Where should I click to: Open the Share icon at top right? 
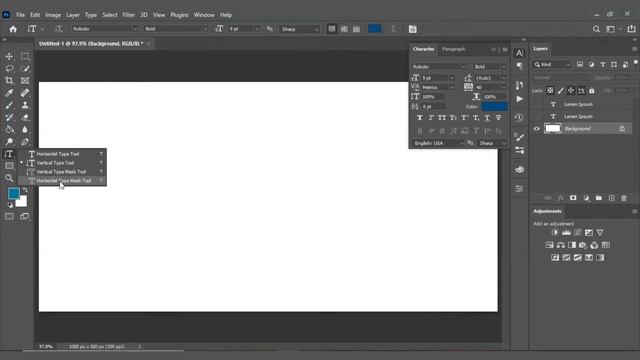631,29
